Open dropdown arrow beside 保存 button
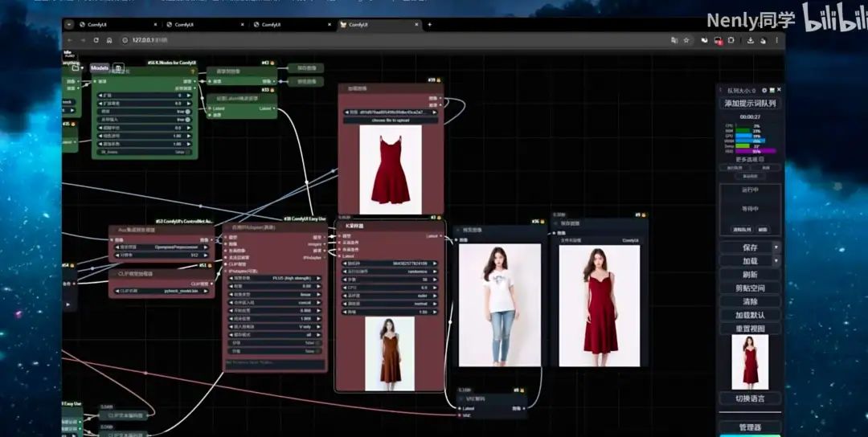 [x=776, y=247]
